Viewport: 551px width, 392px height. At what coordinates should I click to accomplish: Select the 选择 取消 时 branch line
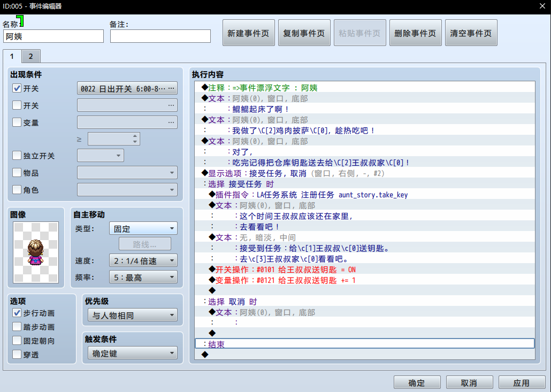pyautogui.click(x=365, y=302)
